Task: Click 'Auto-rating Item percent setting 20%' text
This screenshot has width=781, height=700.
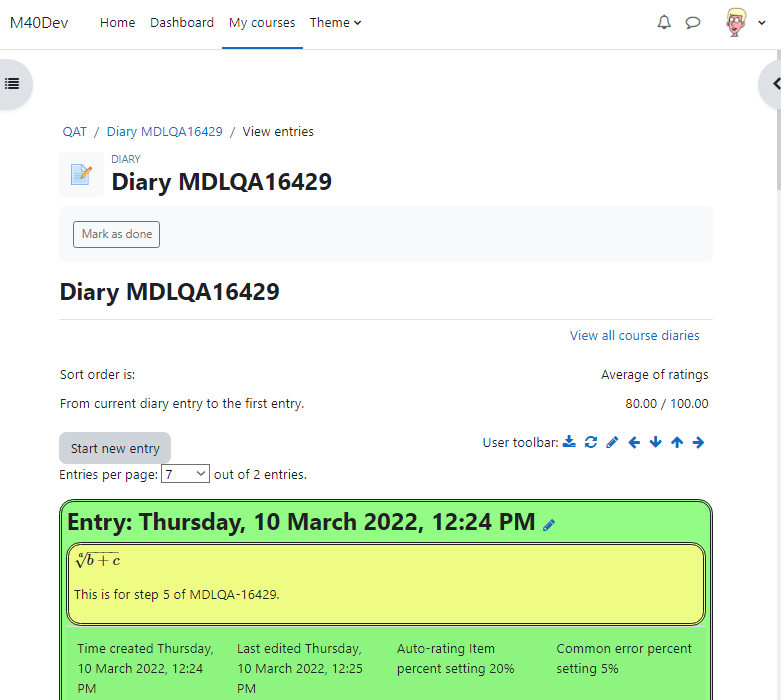Action: coord(455,658)
